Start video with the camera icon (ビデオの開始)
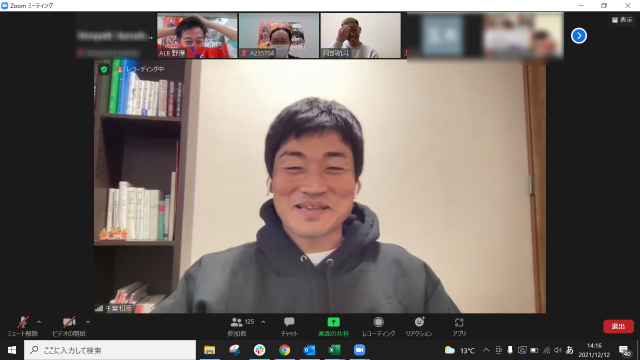This screenshot has width=640, height=360. pyautogui.click(x=69, y=326)
